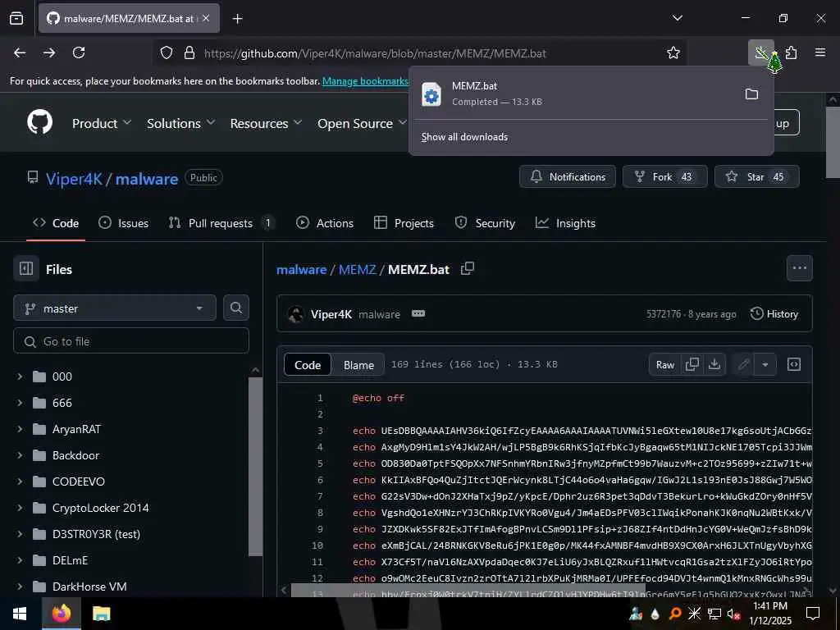Open Firefox downloads toolbar icon
The width and height of the screenshot is (840, 630).
761,52
